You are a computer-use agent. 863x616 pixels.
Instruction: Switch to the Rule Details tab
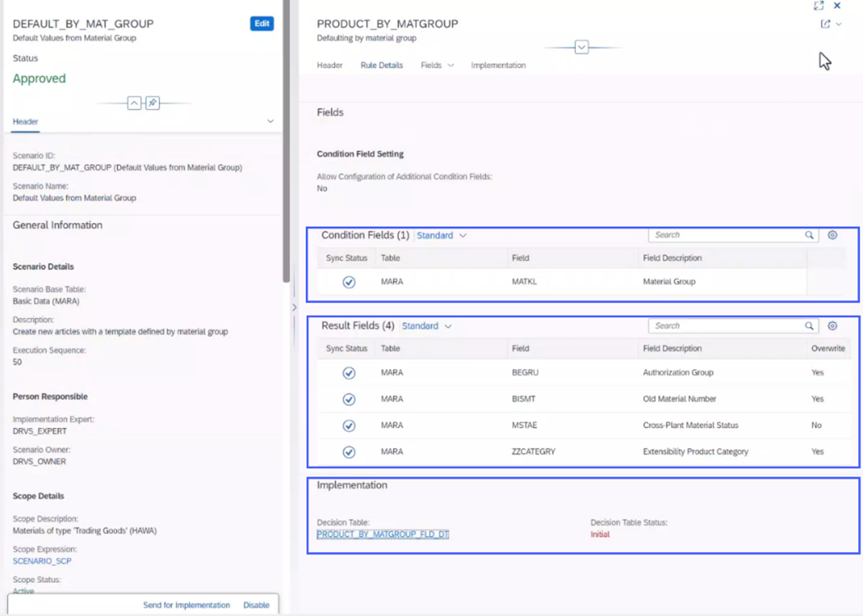pyautogui.click(x=381, y=65)
